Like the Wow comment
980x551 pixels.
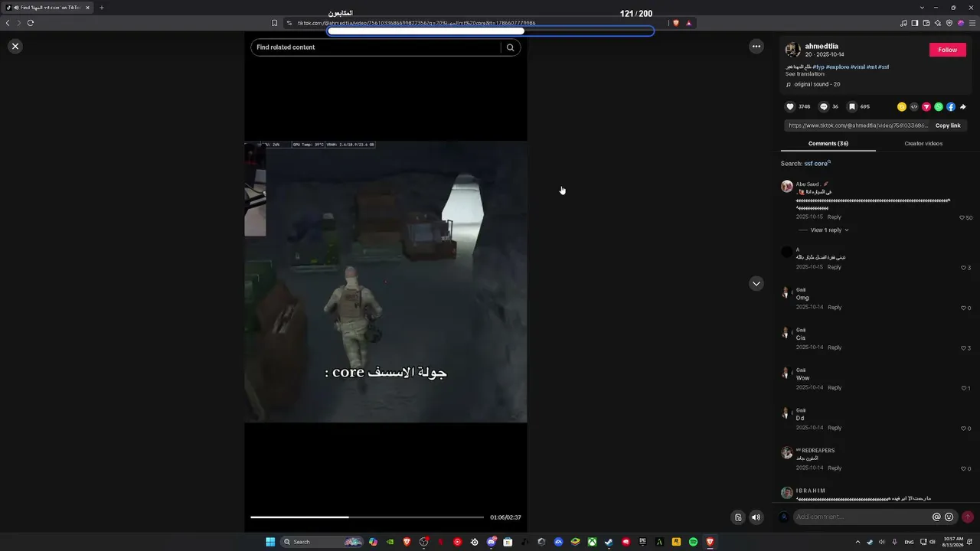click(x=964, y=389)
